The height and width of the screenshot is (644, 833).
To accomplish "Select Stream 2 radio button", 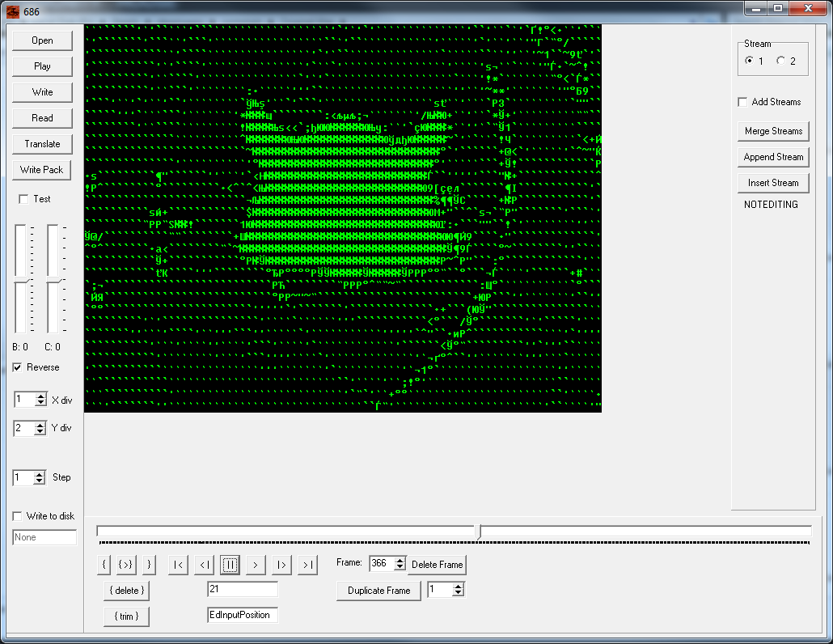I will (x=780, y=61).
